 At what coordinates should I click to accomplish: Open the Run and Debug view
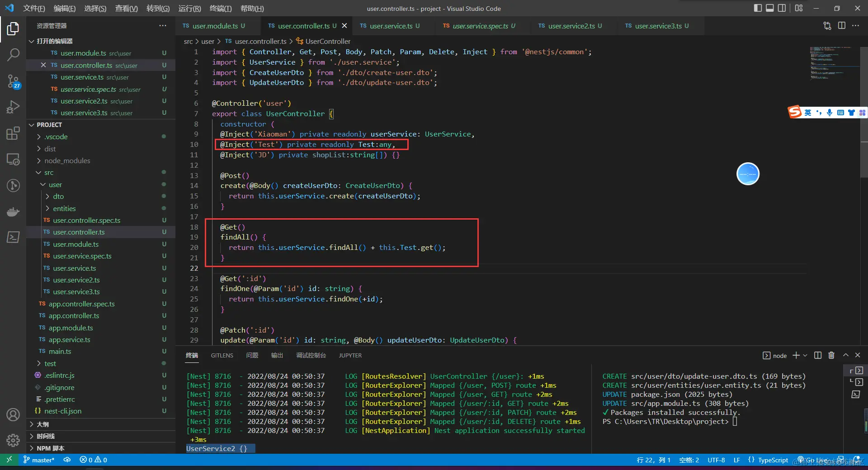[13, 107]
